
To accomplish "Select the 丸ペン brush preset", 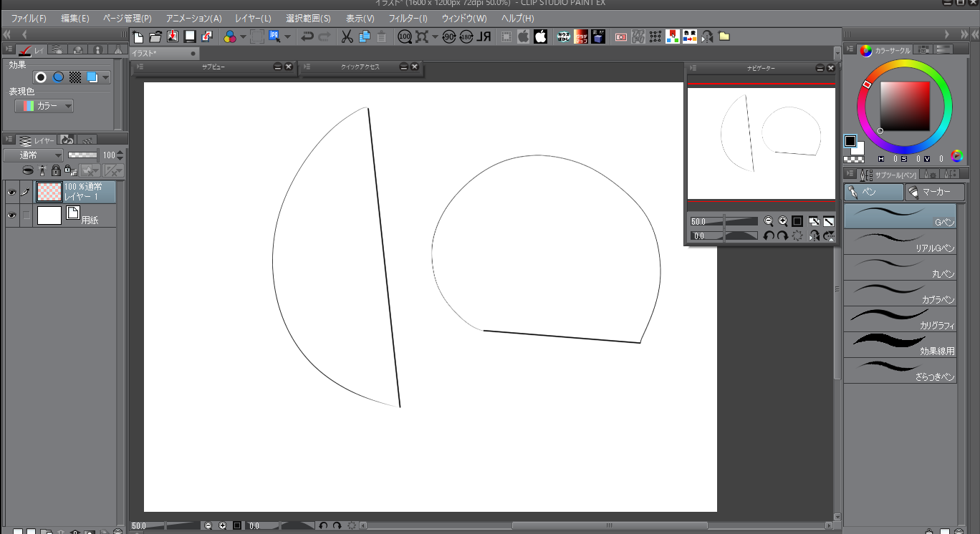I will point(900,268).
